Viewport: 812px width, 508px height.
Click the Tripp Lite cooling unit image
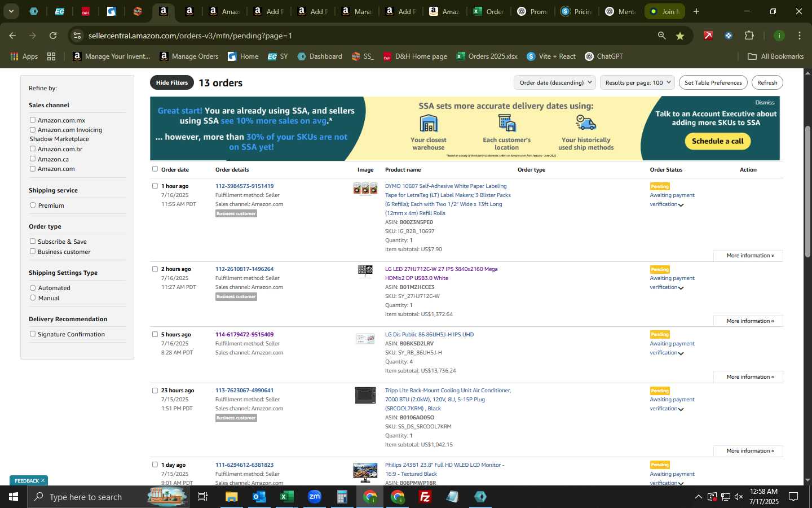point(365,395)
